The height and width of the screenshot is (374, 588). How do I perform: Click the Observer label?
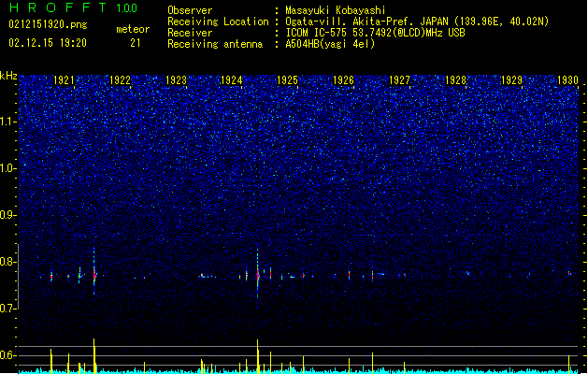click(190, 10)
